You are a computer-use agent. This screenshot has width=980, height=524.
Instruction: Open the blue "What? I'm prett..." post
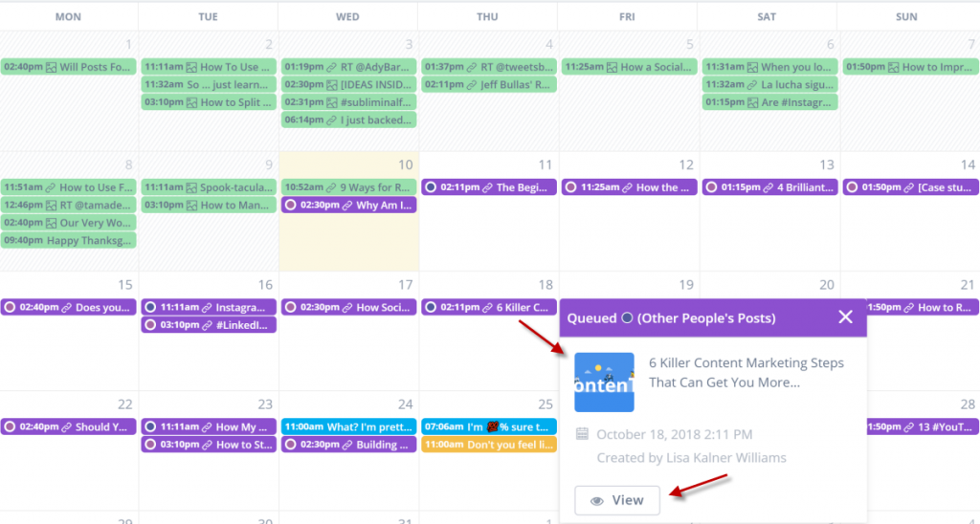348,427
